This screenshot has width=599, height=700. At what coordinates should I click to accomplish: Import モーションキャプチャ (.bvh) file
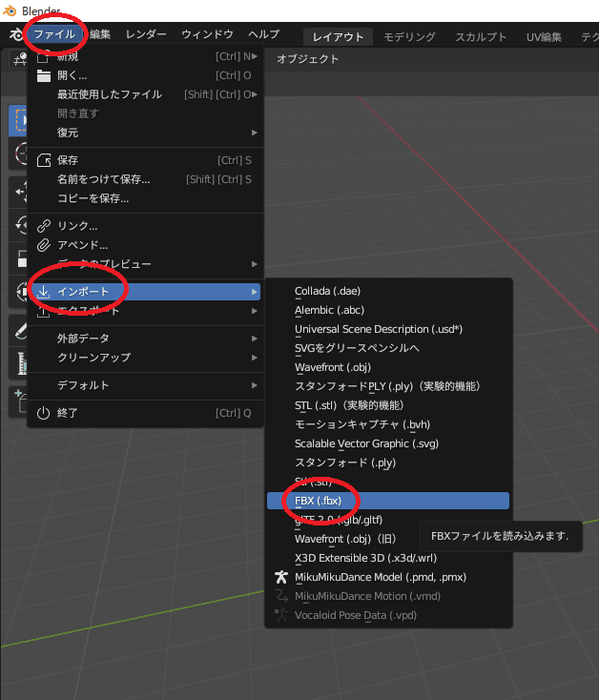tap(388, 424)
